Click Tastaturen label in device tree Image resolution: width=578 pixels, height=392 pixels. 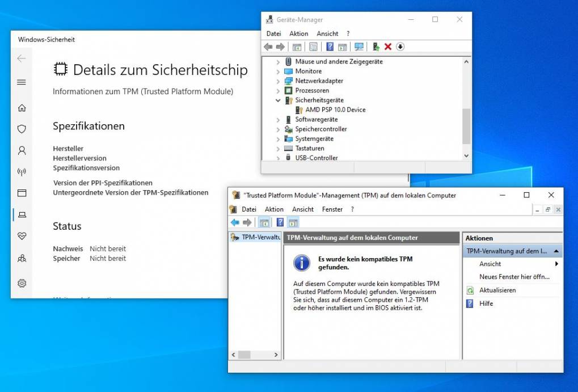[310, 148]
